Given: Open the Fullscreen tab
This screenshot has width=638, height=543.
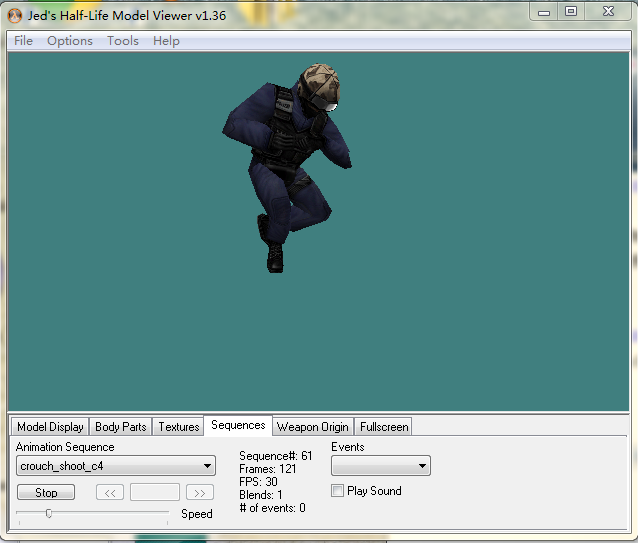Looking at the screenshot, I should tap(384, 427).
